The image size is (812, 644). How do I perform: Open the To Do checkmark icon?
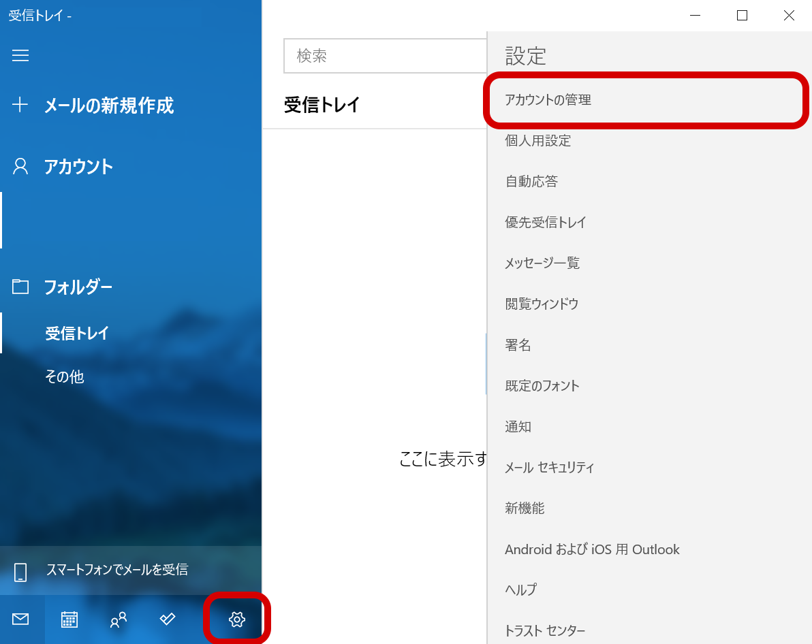point(168,619)
